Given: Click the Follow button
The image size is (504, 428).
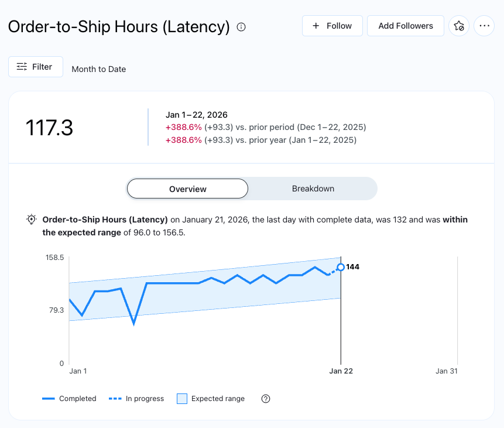Looking at the screenshot, I should (x=332, y=26).
